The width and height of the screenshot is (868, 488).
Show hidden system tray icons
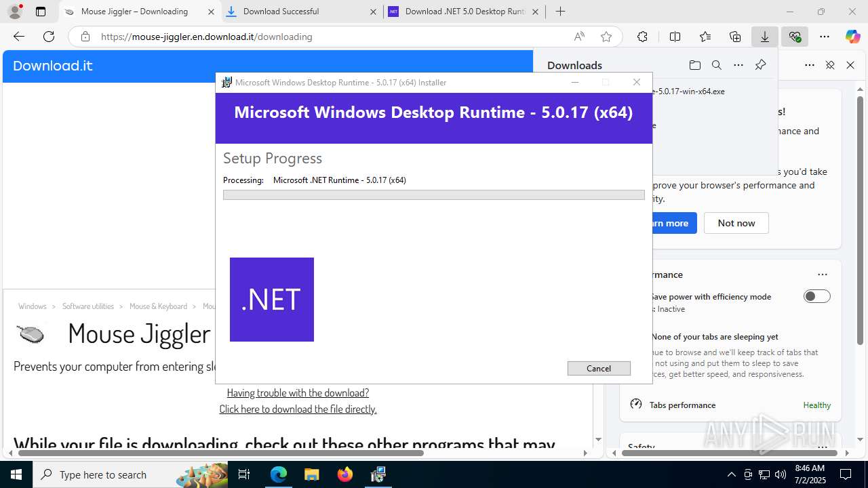pos(731,474)
